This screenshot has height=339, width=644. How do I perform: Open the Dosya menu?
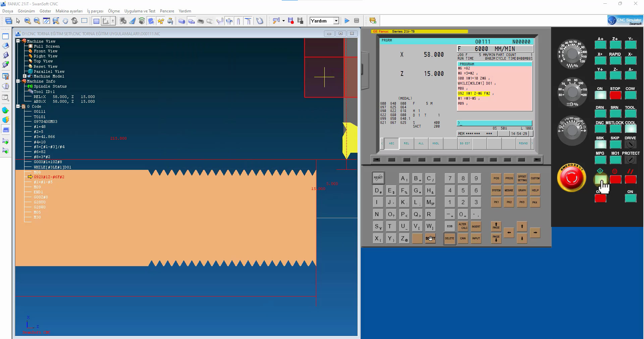pyautogui.click(x=8, y=11)
